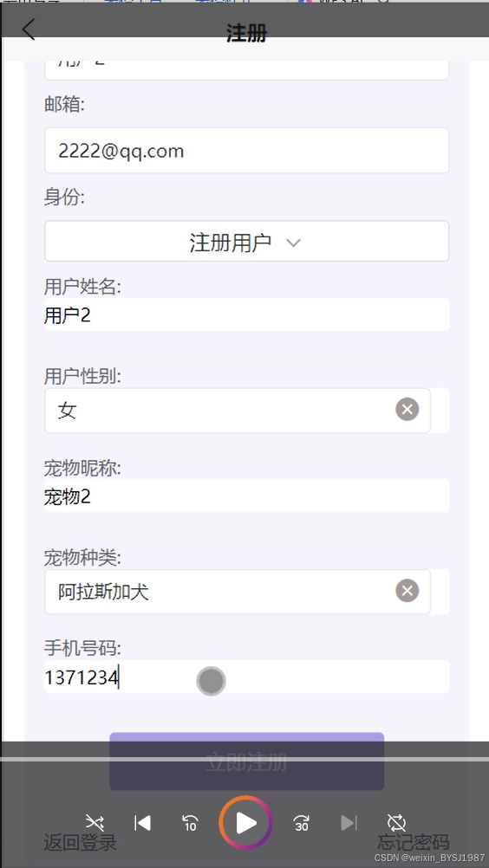This screenshot has width=489, height=868.
Task: Focus the 用户姓名 input field
Action: click(x=246, y=314)
